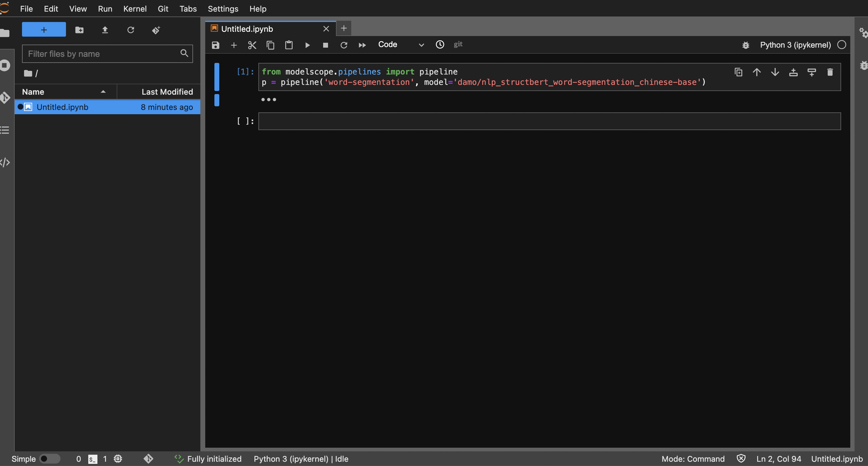This screenshot has height=466, width=868.
Task: Restart the kernel from toolbar
Action: [343, 45]
